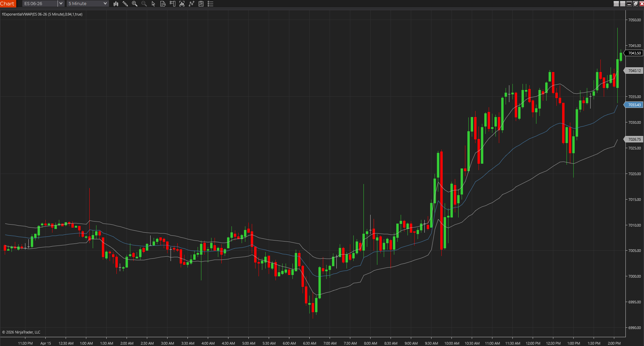
Task: Toggle crosshair mode with the cursor icon
Action: [153, 4]
